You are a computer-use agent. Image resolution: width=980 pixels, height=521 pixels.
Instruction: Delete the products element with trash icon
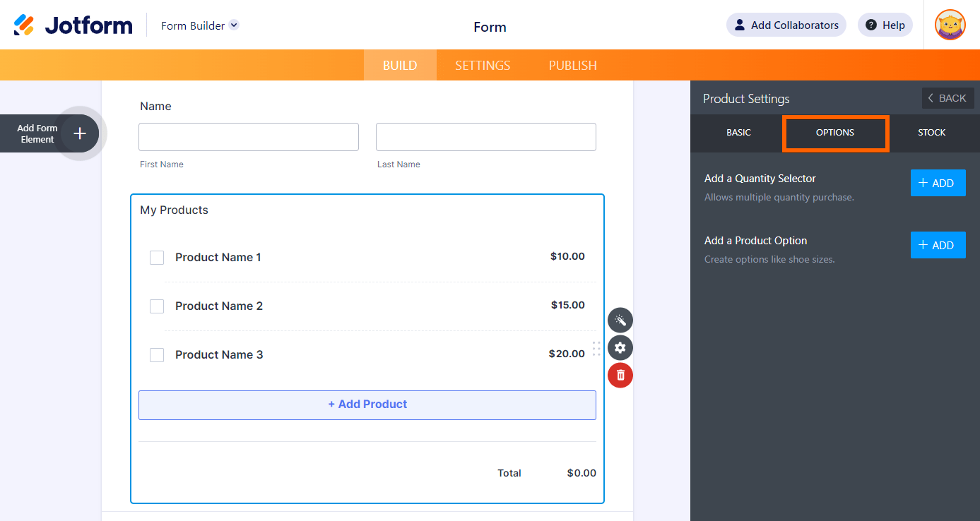tap(620, 375)
